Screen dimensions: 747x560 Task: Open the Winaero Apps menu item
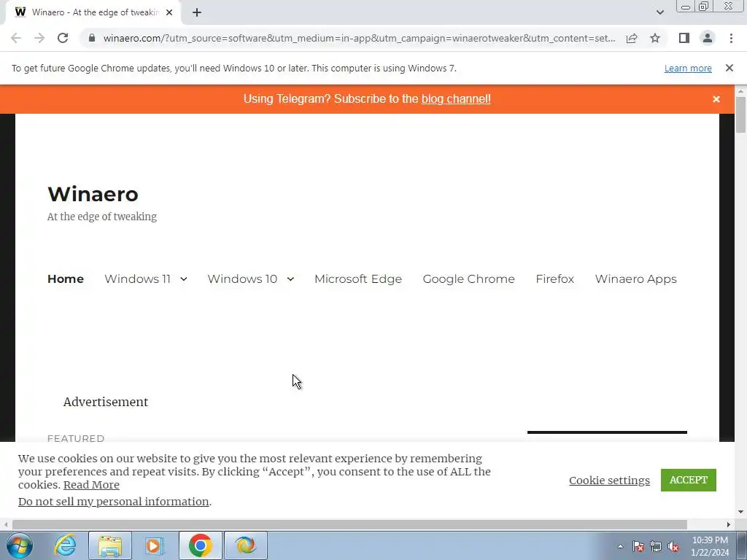[635, 279]
